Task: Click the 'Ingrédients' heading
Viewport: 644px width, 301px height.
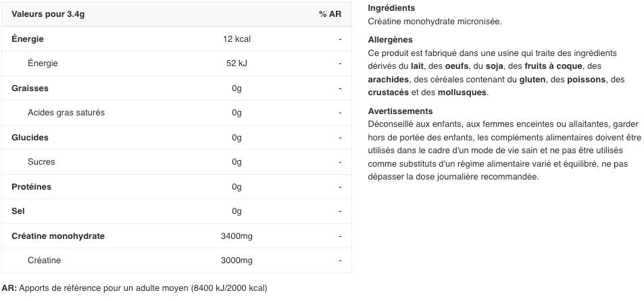Action: [391, 8]
